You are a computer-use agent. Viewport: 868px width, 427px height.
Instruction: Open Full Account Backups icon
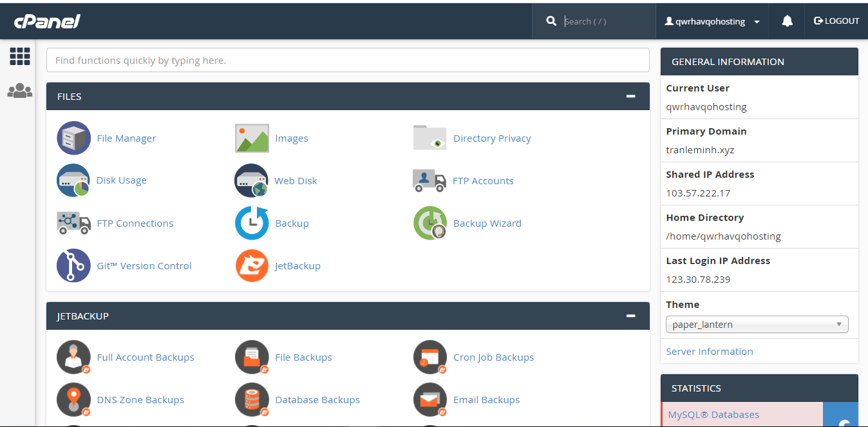[x=73, y=357]
